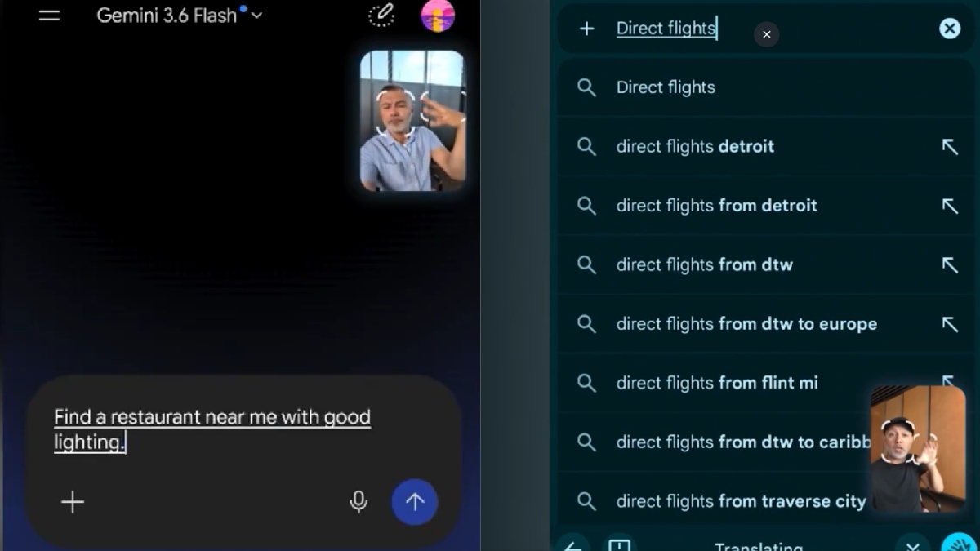
Task: Select suggestion 'direct flights detroit'
Action: click(765, 146)
